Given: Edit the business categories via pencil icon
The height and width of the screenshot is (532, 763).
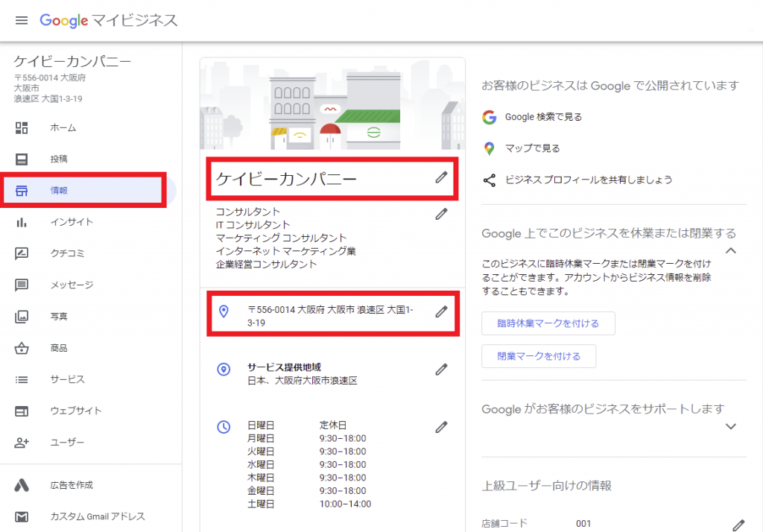Looking at the screenshot, I should click(442, 214).
